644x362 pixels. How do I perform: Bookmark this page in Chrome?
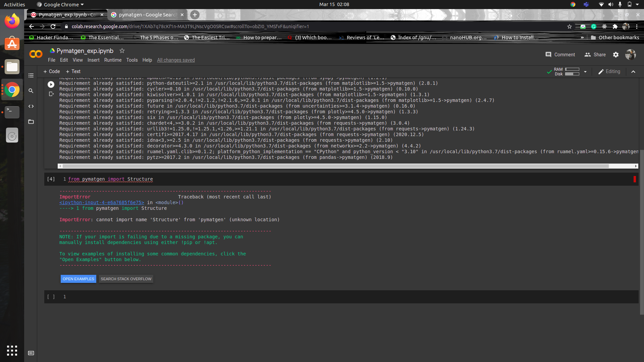point(569,26)
